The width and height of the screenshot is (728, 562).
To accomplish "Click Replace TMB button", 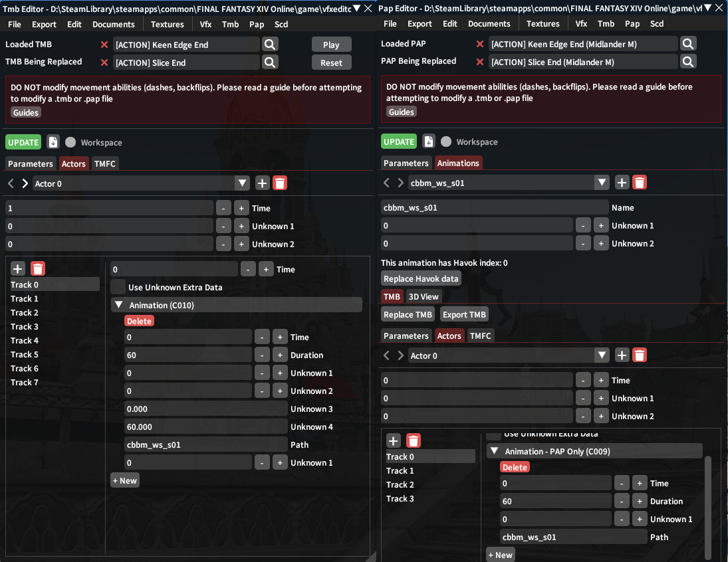I will tap(408, 314).
